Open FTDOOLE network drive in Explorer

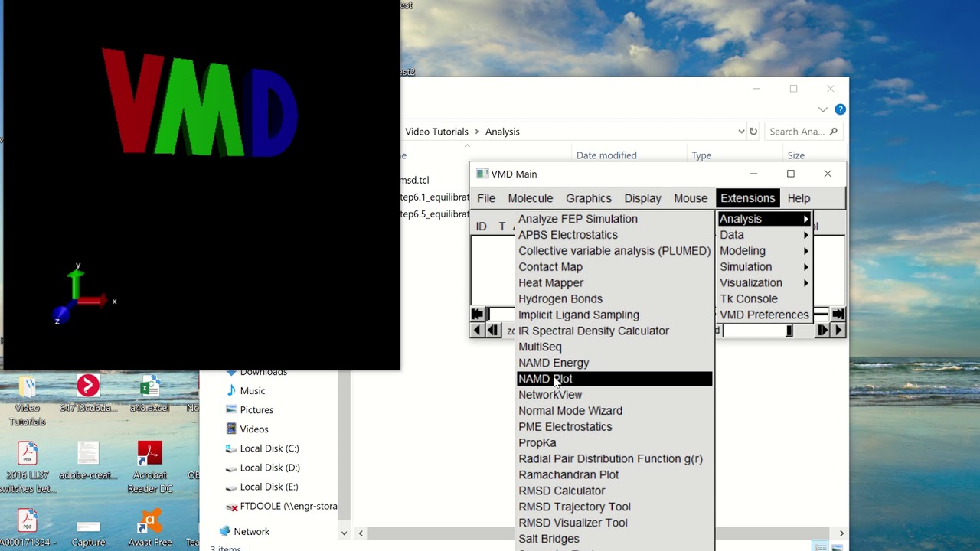(x=282, y=506)
